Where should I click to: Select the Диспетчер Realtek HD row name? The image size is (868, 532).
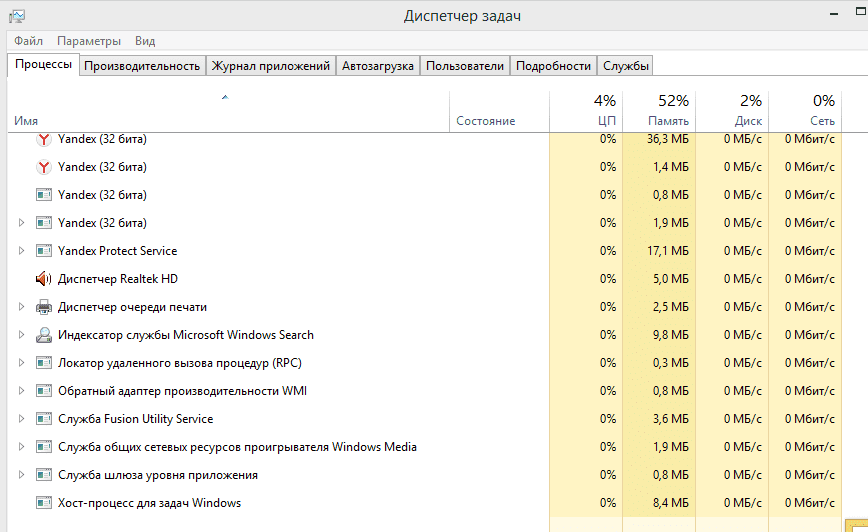118,279
